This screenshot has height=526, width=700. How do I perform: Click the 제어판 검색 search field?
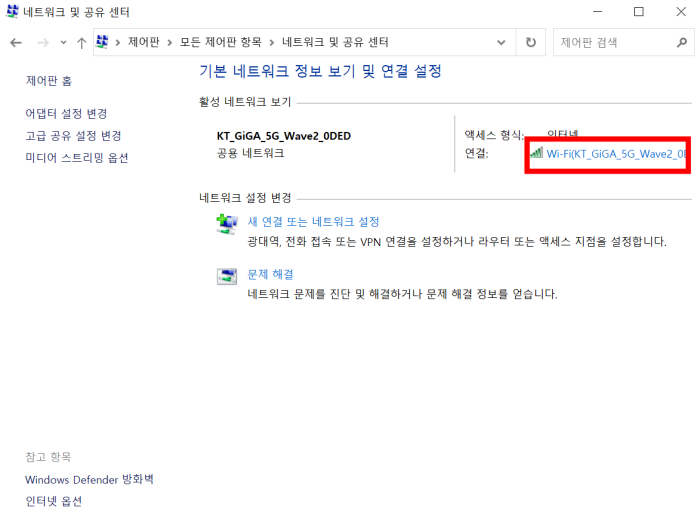click(x=624, y=42)
